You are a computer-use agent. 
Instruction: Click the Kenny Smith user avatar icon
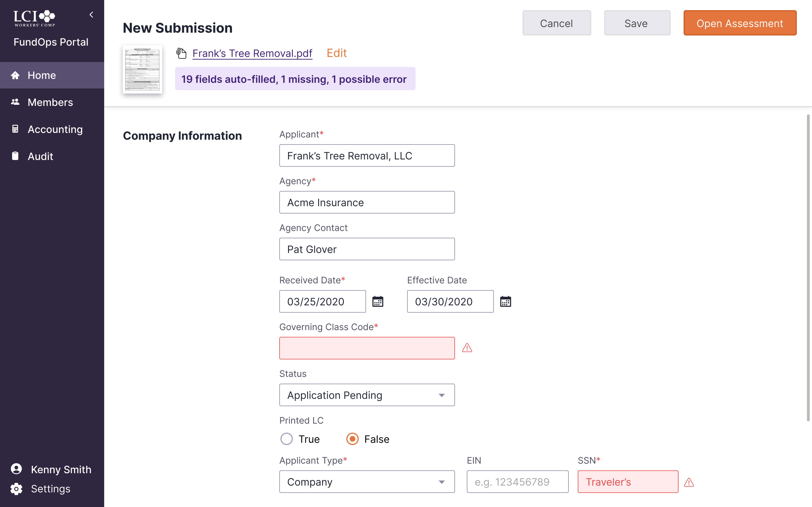[x=16, y=469]
